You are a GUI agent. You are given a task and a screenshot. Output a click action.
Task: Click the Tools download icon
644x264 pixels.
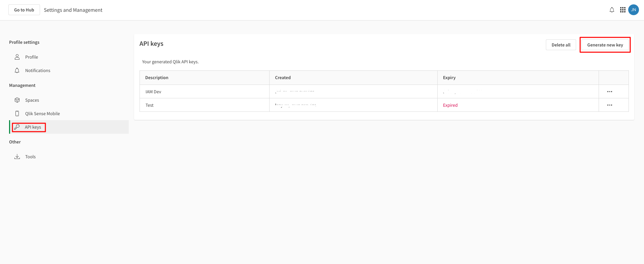tap(17, 157)
